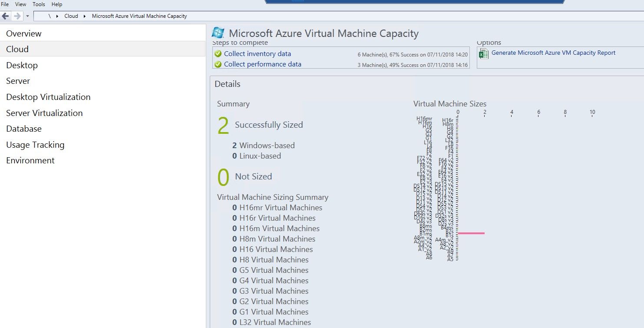The width and height of the screenshot is (644, 328).
Task: Open the navigation history dropdown arrow
Action: pyautogui.click(x=27, y=16)
